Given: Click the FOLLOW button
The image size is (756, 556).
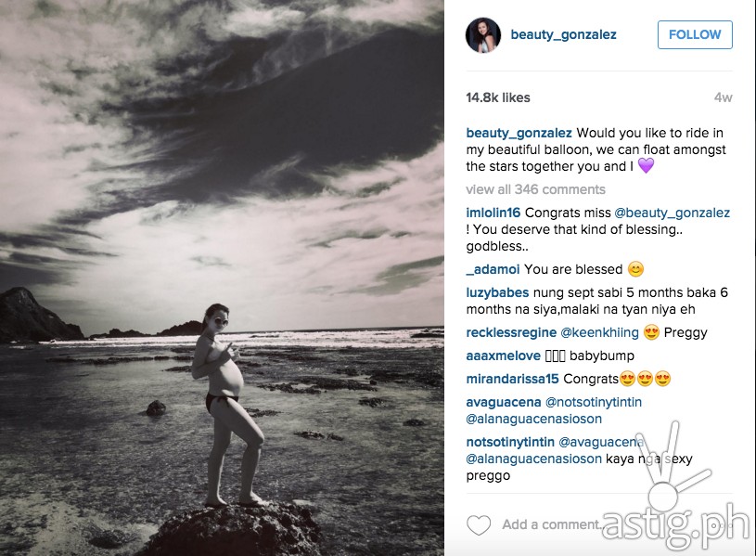Looking at the screenshot, I should (695, 34).
